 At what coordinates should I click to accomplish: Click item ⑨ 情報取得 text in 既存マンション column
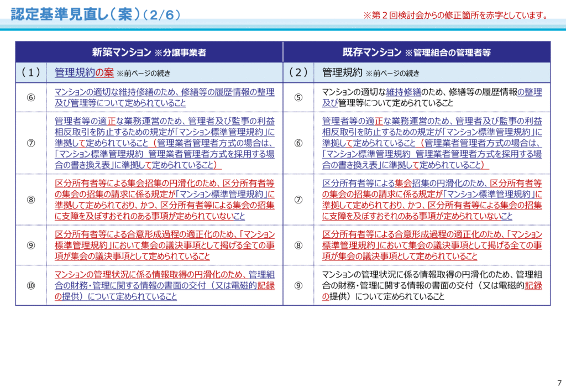click(432, 285)
